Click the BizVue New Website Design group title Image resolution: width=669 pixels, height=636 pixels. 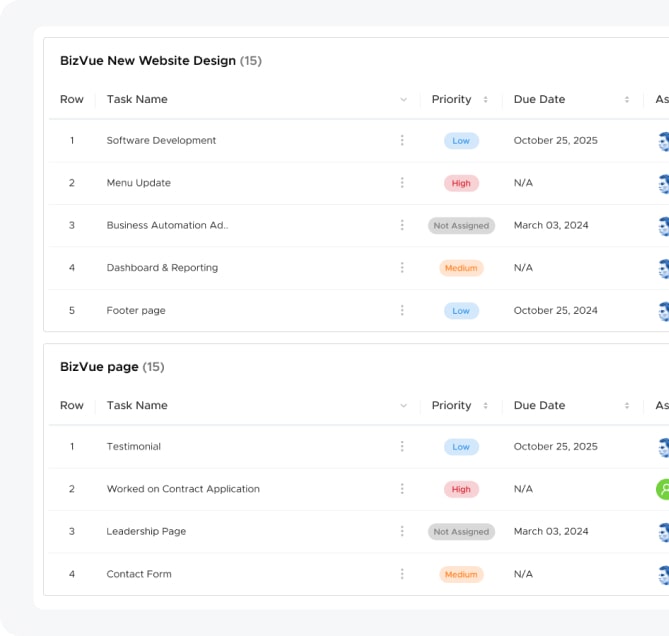(148, 61)
